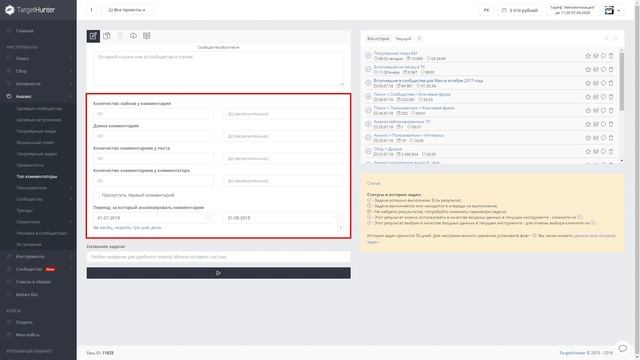Open the calendar icon of the 01.07.2018 date field
The image size is (640, 360).
pos(208,218)
